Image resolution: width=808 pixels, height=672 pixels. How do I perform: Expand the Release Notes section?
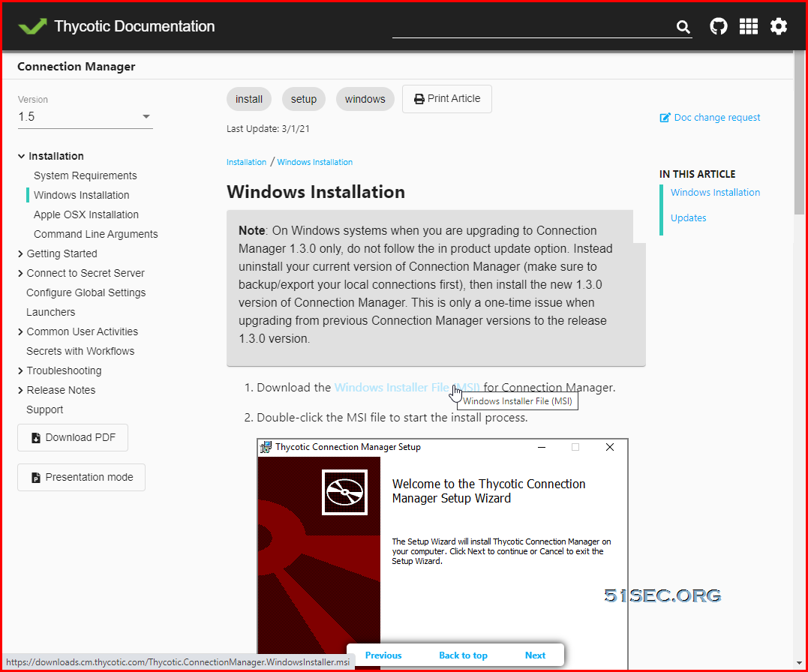coord(20,391)
